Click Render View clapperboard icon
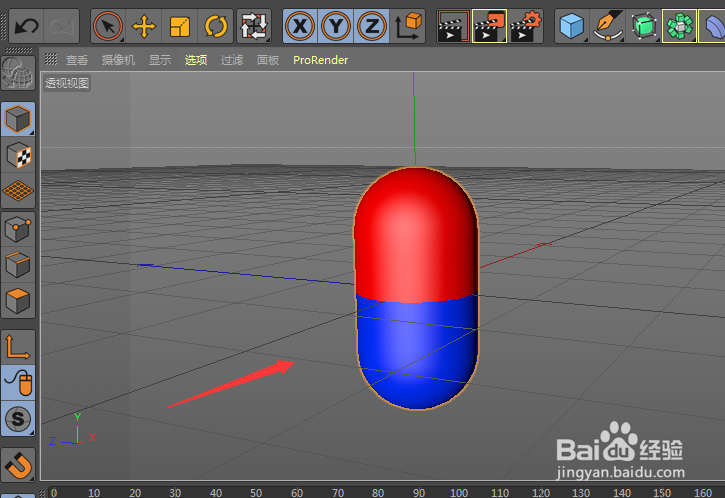 pos(454,26)
